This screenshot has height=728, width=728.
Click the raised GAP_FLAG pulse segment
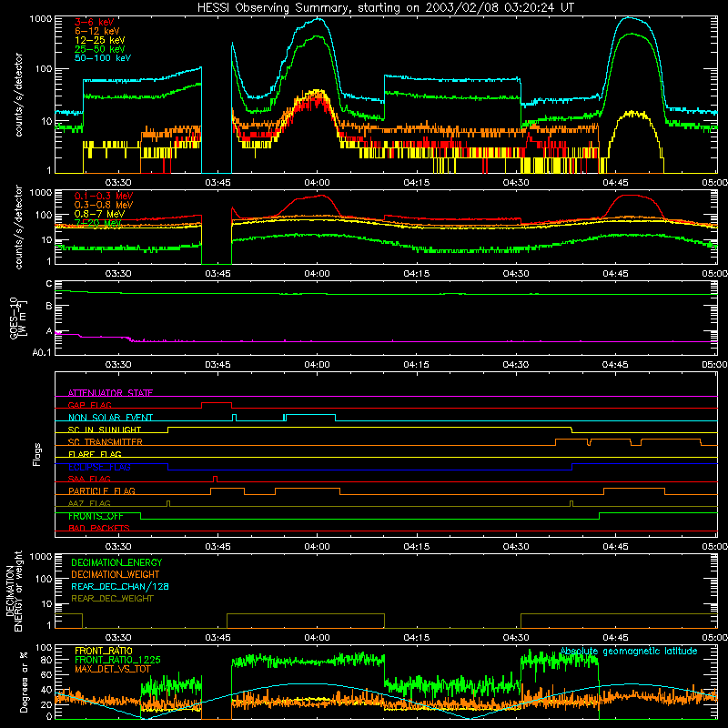217,402
